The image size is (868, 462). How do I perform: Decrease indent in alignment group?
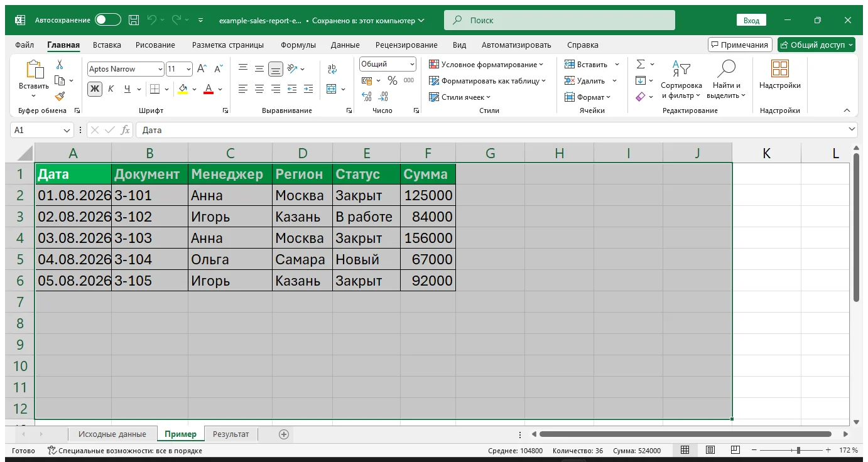292,89
